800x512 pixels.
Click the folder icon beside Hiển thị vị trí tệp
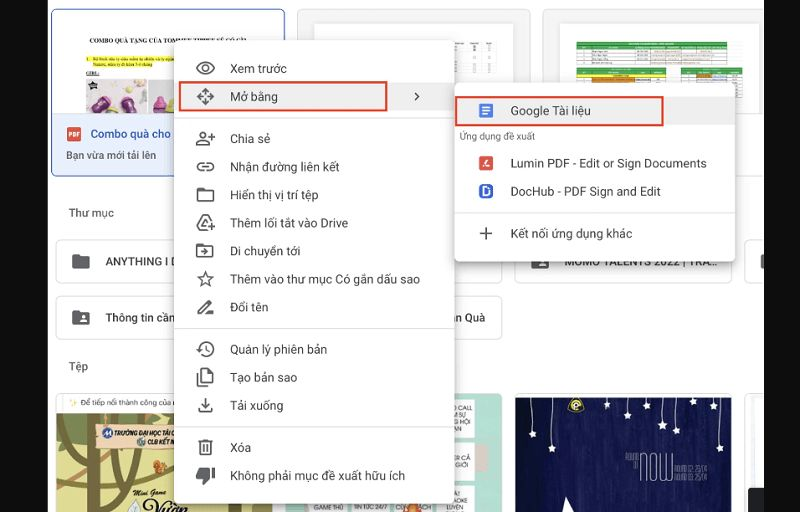(x=206, y=195)
